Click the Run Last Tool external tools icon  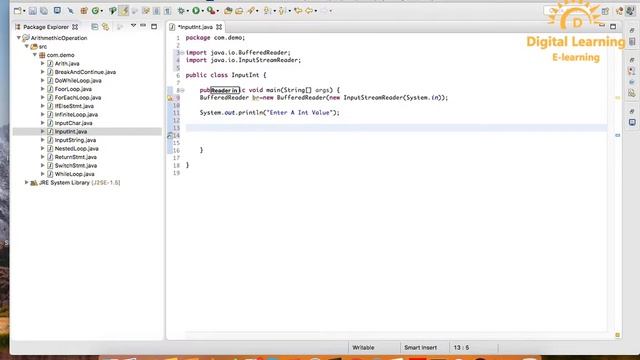211,11
